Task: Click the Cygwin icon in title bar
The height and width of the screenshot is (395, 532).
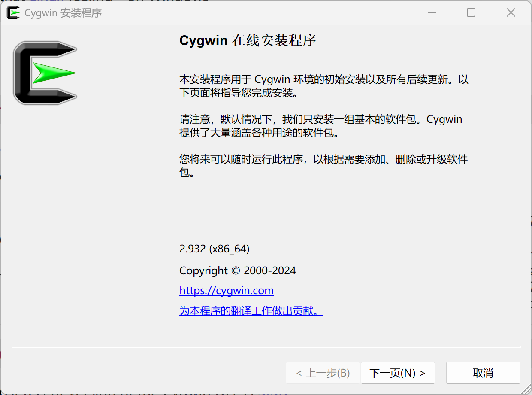Action: [13, 13]
